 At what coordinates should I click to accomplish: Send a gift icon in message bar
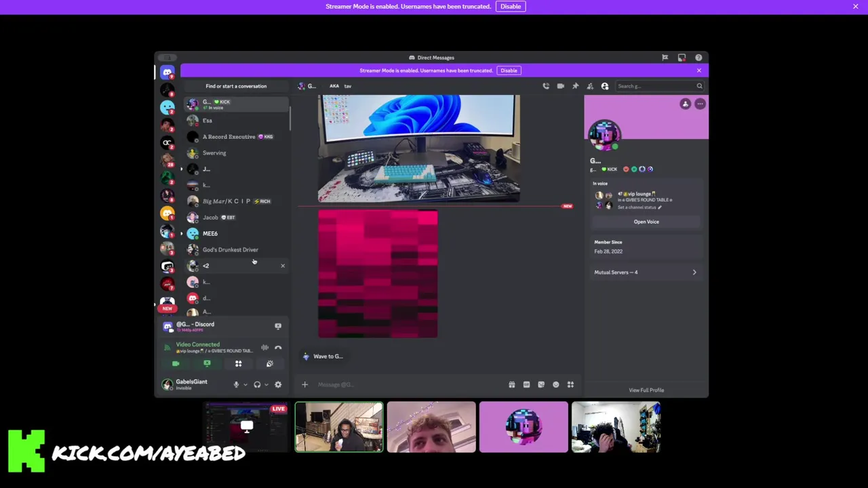click(512, 385)
